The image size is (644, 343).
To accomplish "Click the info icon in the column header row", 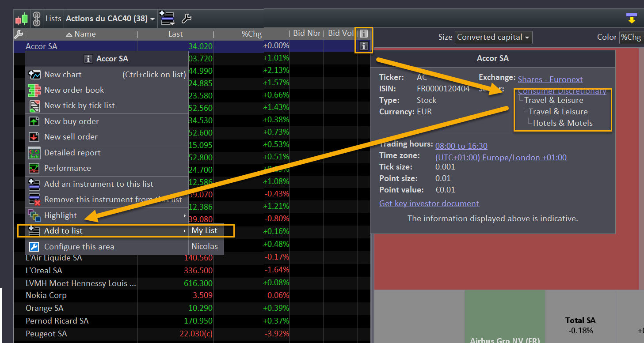I will click(x=363, y=34).
